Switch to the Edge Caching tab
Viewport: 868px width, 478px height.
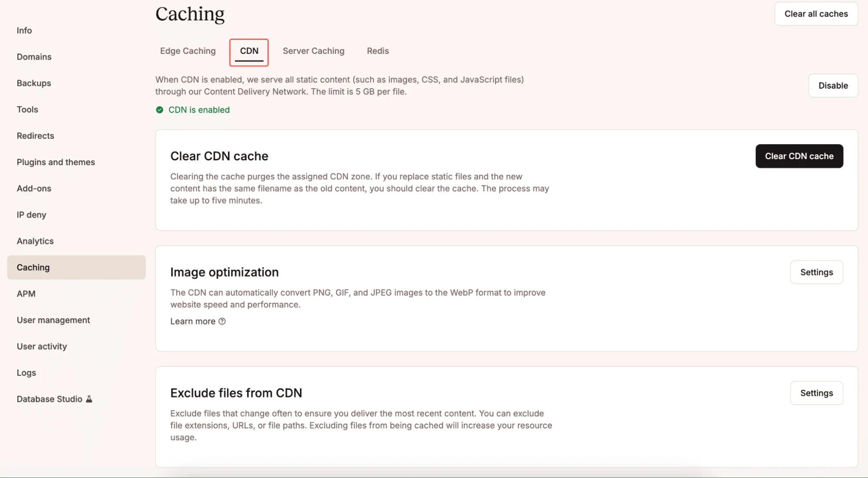point(188,51)
